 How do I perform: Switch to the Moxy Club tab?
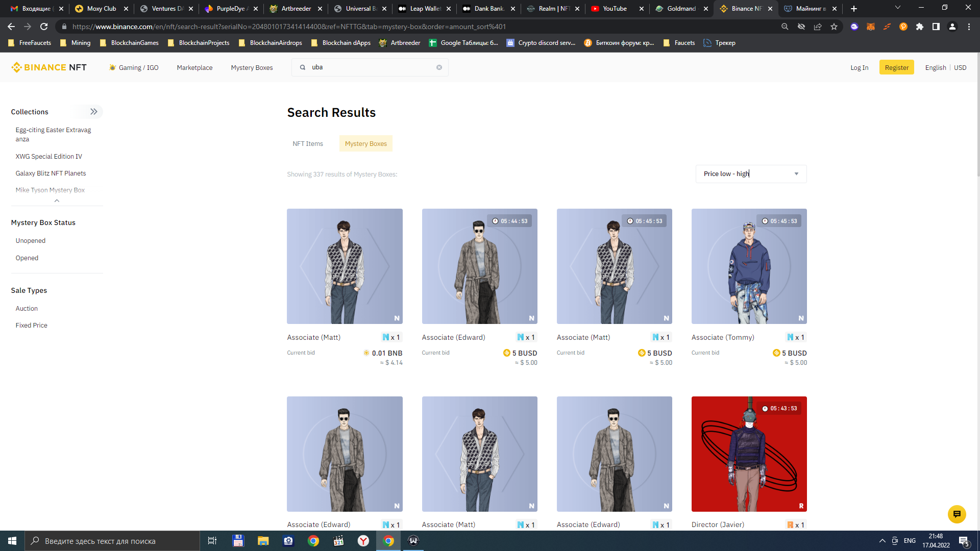[x=101, y=9]
